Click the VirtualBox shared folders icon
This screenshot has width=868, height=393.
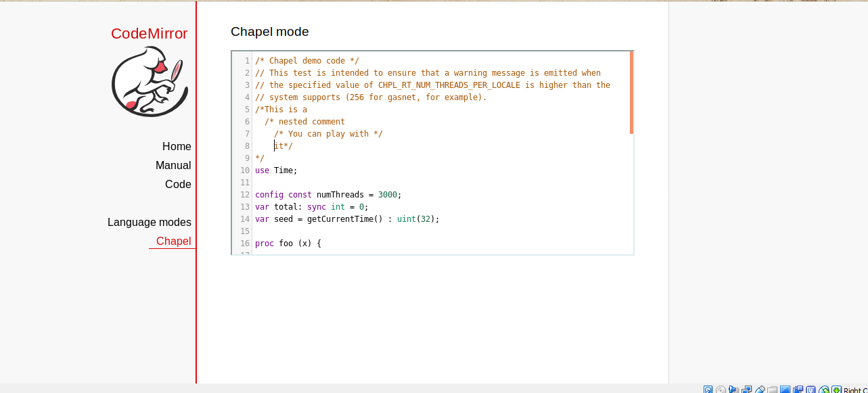[x=772, y=390]
